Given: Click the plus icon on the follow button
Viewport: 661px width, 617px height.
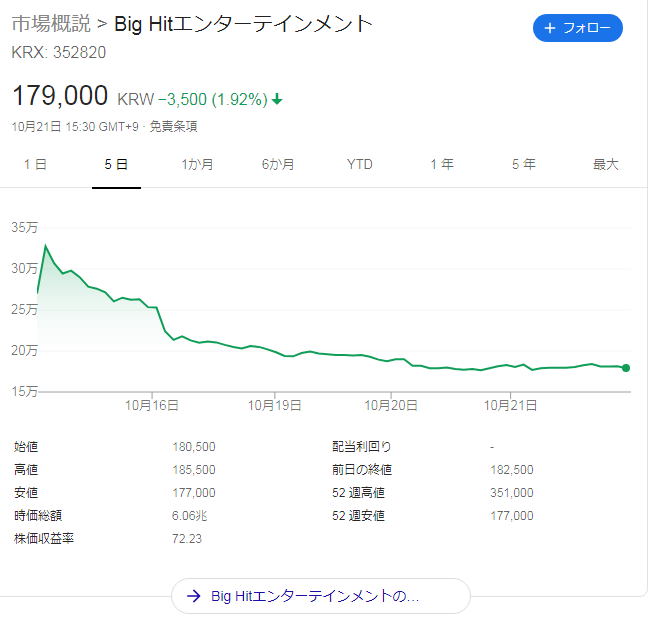Looking at the screenshot, I should [x=550, y=28].
